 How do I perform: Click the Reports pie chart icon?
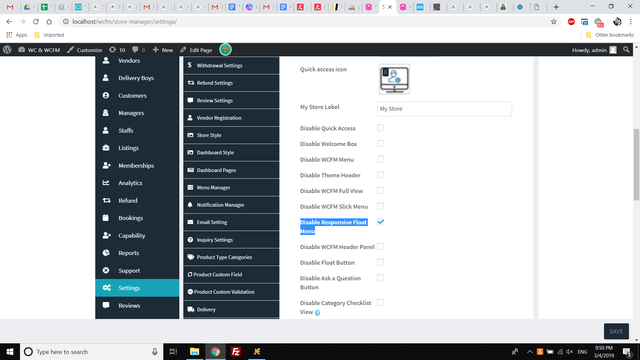click(x=106, y=253)
